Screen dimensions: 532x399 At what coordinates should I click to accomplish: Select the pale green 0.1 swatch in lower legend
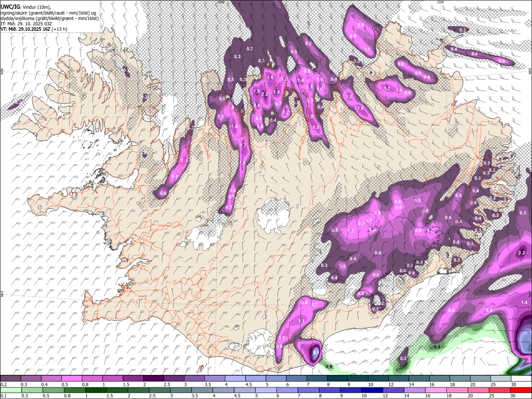pos(11,390)
